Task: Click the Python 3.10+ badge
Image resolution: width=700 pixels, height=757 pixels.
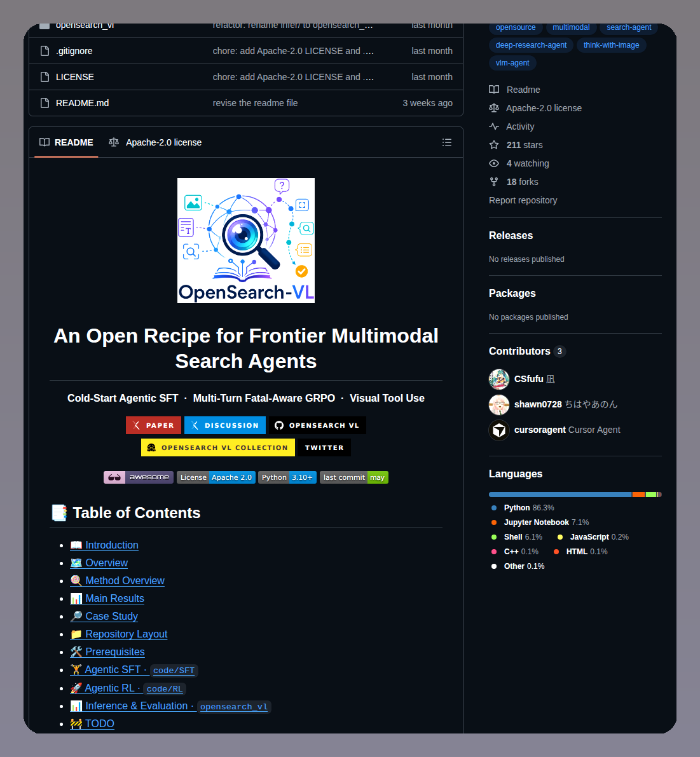Action: pos(287,477)
